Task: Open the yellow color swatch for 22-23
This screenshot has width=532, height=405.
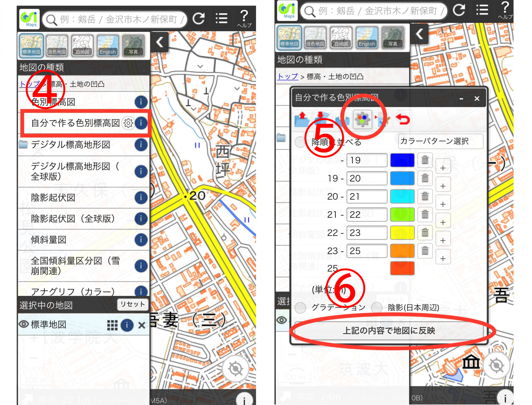Action: point(402,233)
